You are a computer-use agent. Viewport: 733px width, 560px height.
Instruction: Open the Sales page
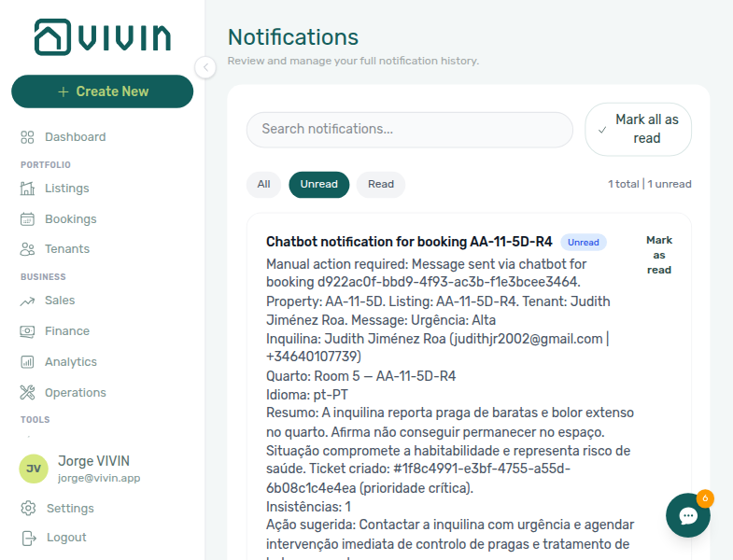(60, 301)
